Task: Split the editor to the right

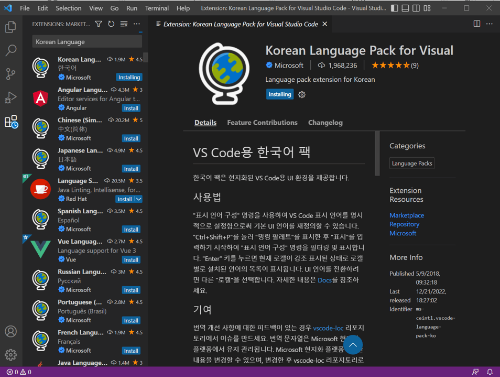Action: point(477,24)
